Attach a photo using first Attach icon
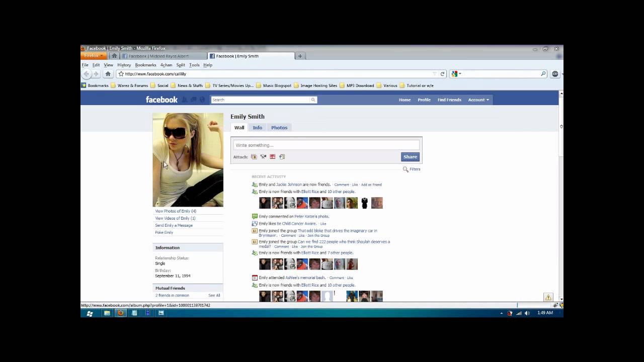This screenshot has height=362, width=644. tap(254, 157)
